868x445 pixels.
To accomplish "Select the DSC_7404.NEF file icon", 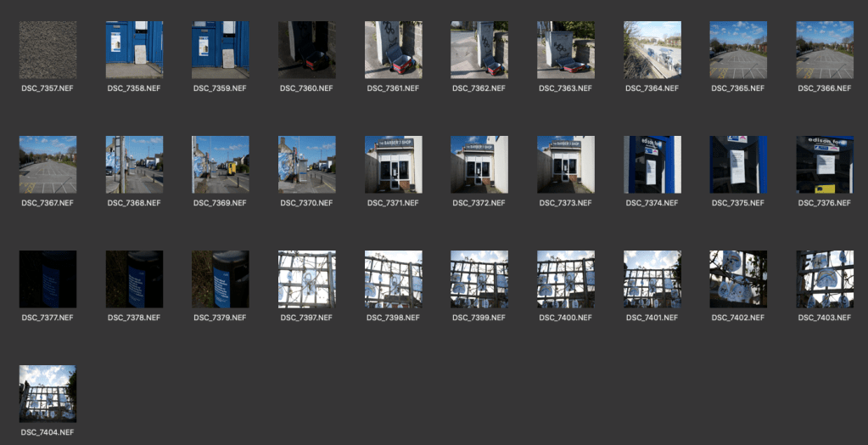I will tap(48, 394).
